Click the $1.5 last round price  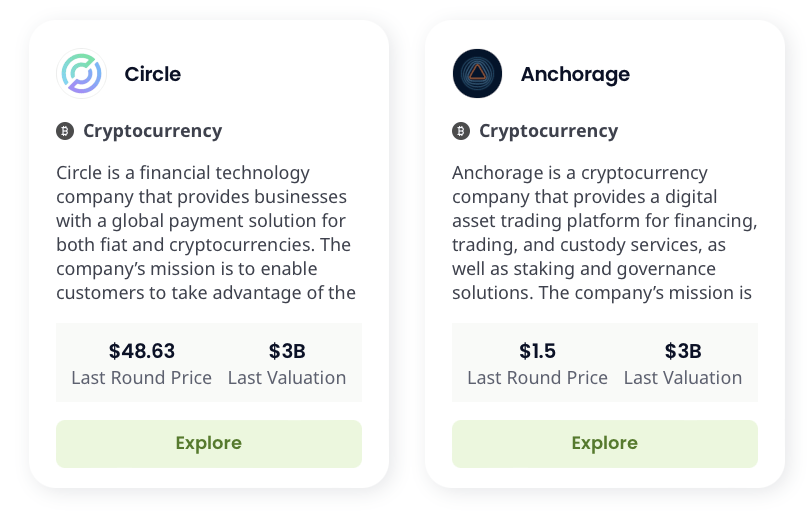click(537, 351)
